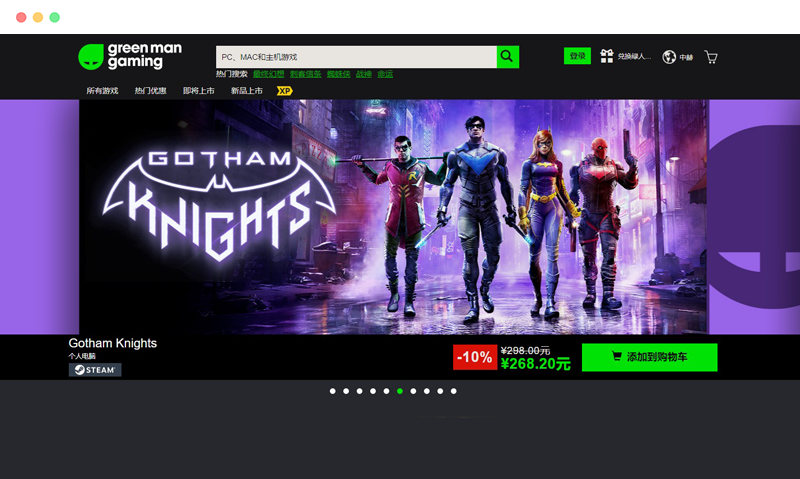The width and height of the screenshot is (800, 479).
Task: Click the macOS yellow minimize dot
Action: pos(38,17)
